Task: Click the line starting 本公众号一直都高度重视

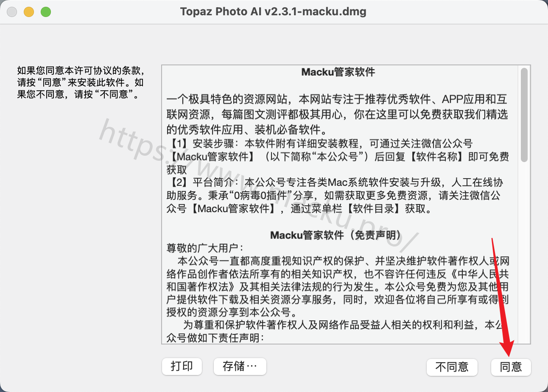Action: click(344, 260)
